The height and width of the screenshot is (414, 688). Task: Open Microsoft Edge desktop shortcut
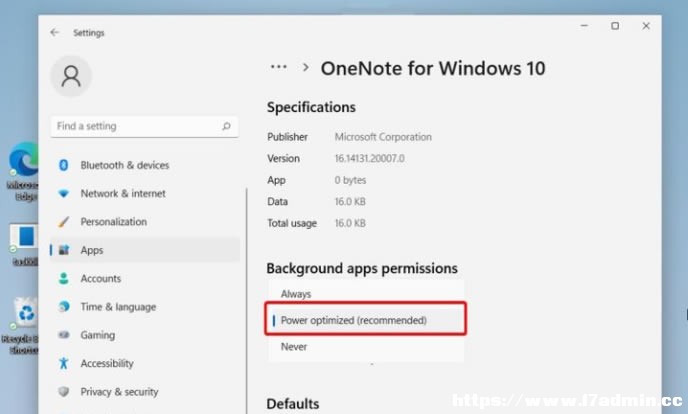(23, 171)
